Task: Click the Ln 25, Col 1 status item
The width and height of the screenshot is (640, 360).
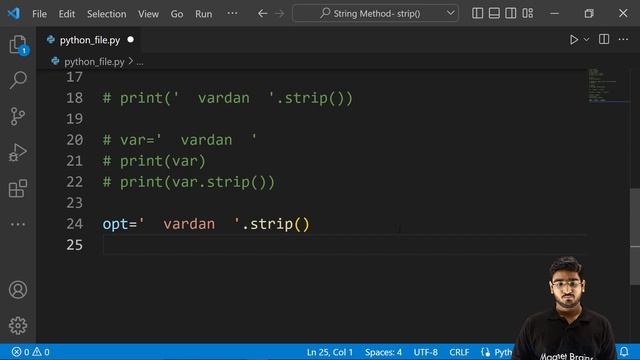Action: (329, 352)
